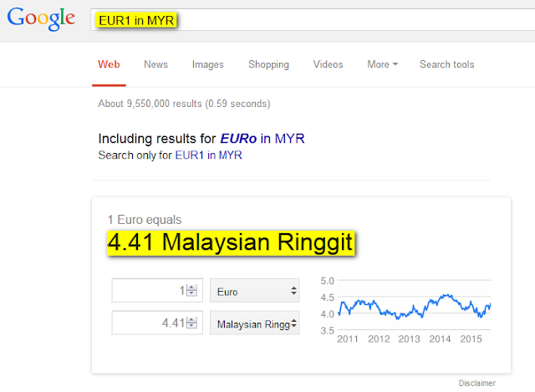Image resolution: width=535 pixels, height=392 pixels.
Task: Open the Images tab
Action: point(208,64)
